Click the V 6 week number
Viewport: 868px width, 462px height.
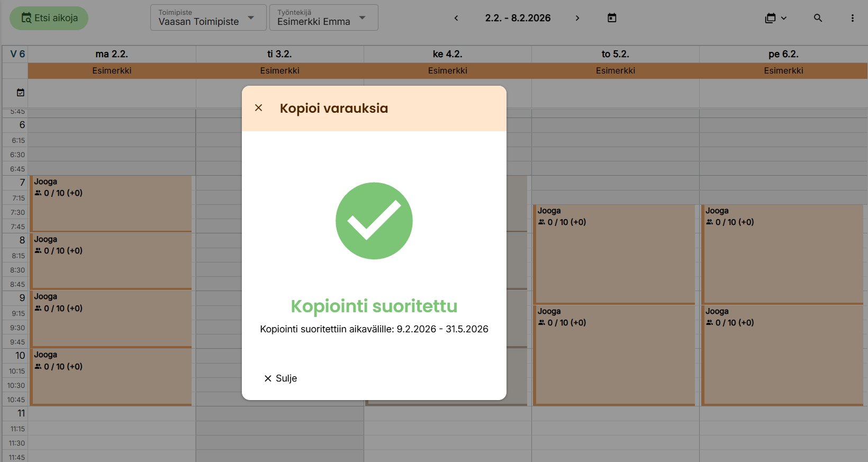[x=17, y=54]
